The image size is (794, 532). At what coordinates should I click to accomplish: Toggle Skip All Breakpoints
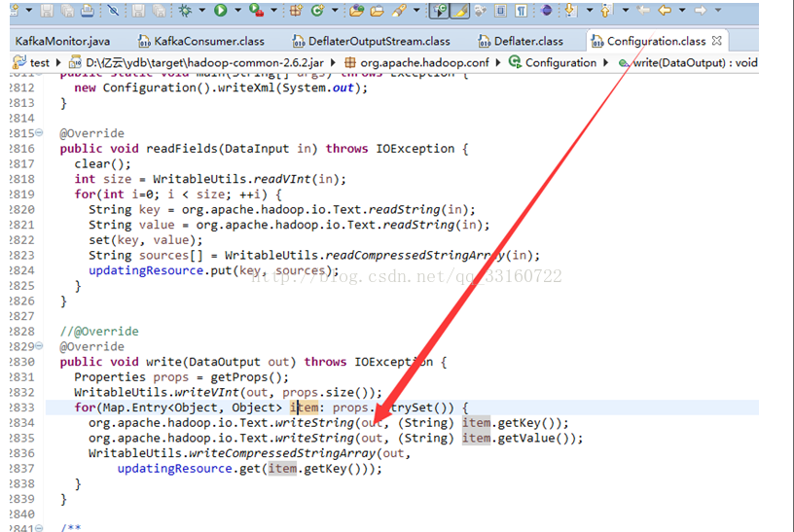[113, 10]
